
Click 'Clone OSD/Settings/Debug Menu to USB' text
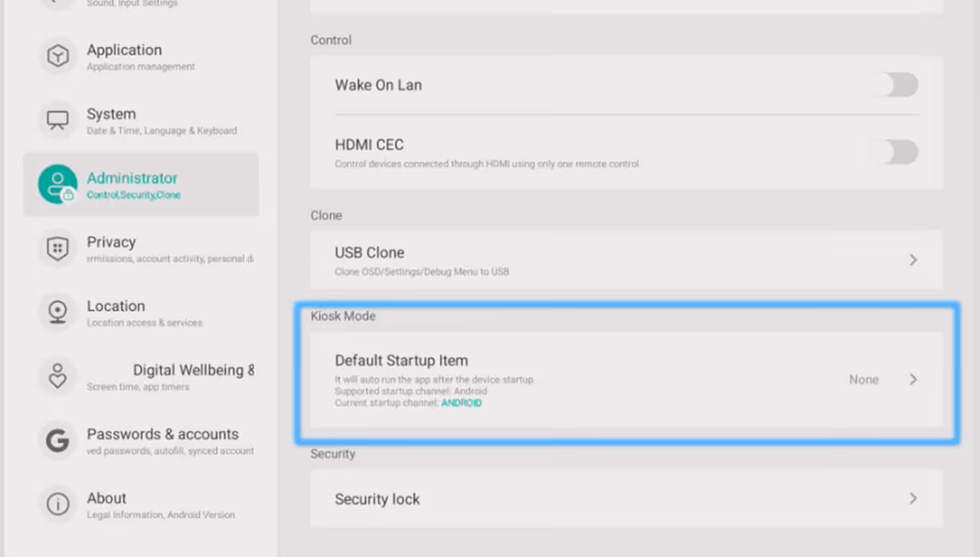(x=422, y=271)
